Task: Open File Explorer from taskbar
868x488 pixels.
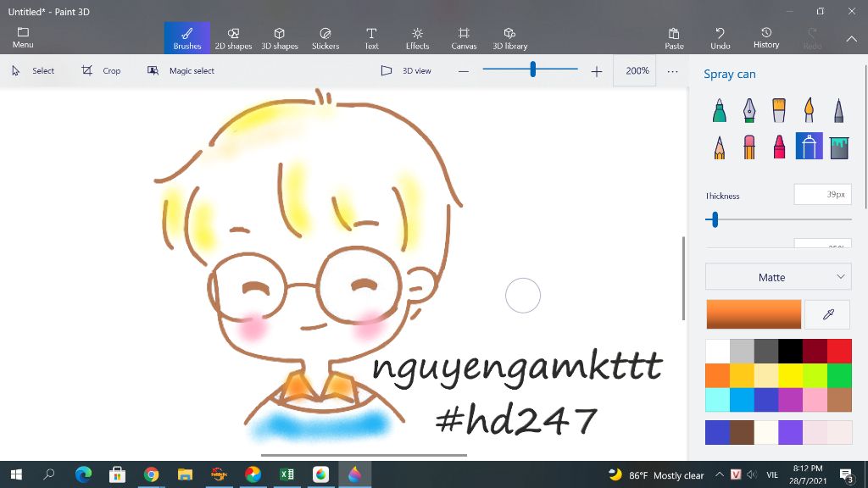Action: 185,474
